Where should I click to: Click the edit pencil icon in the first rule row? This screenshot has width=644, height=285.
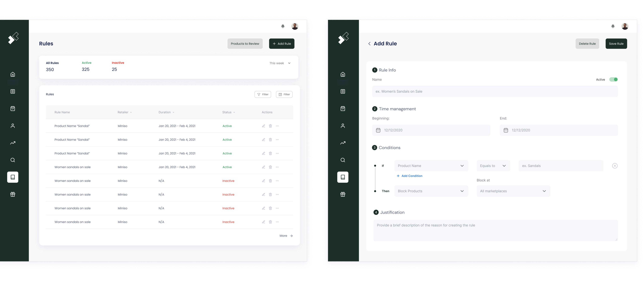point(263,126)
